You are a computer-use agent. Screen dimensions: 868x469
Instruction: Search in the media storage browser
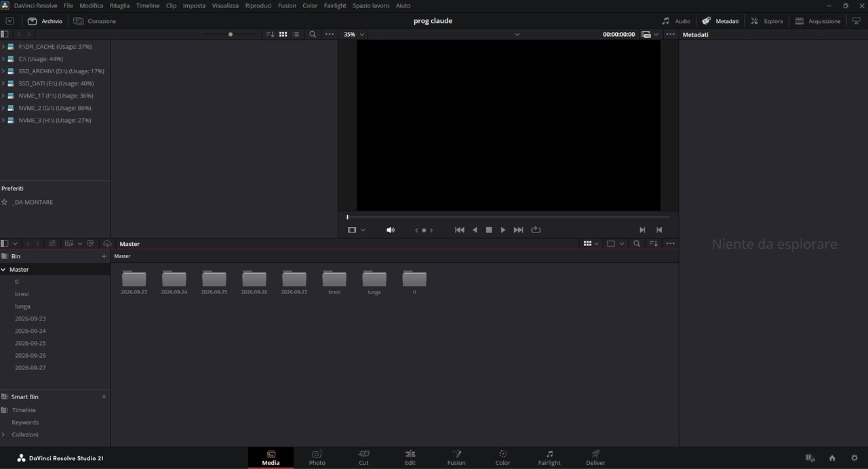[x=313, y=34]
